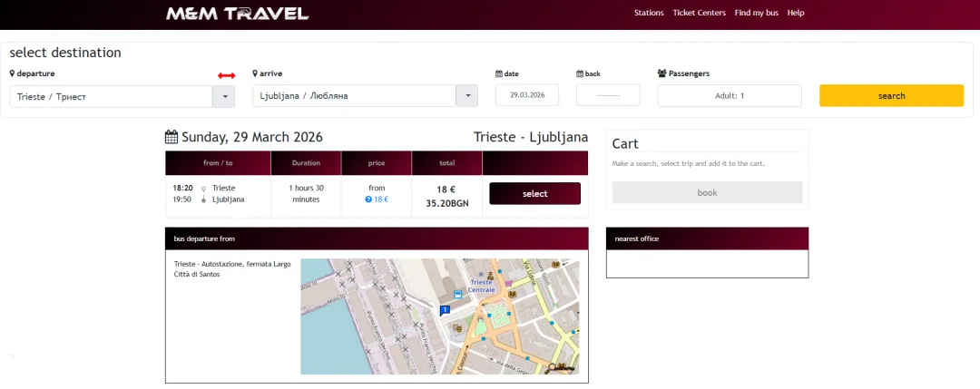
Task: Open the Ticket Centers page
Action: point(699,13)
